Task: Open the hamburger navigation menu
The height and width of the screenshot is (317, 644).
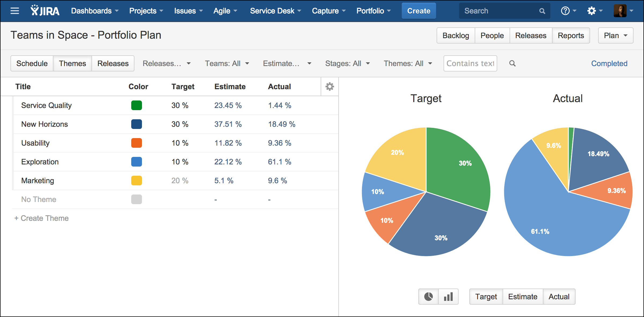Action: pyautogui.click(x=14, y=11)
